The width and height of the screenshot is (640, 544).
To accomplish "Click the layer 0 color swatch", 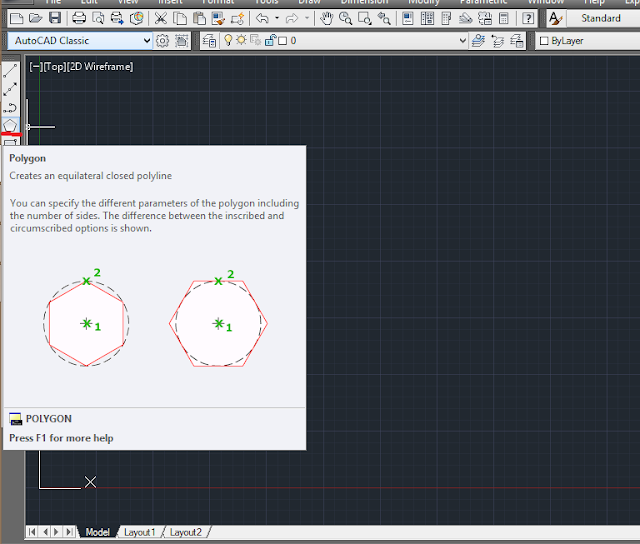I will point(282,41).
